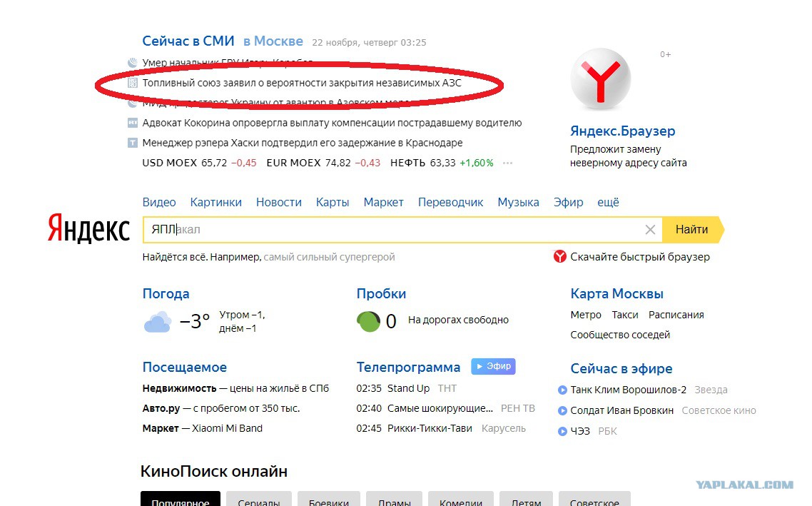
Task: Open Новости service tab
Action: pyautogui.click(x=278, y=202)
